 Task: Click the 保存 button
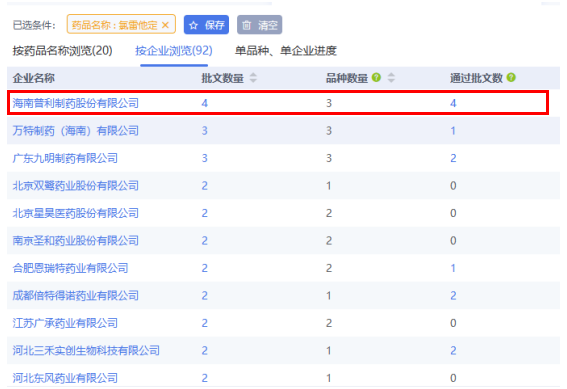[206, 25]
